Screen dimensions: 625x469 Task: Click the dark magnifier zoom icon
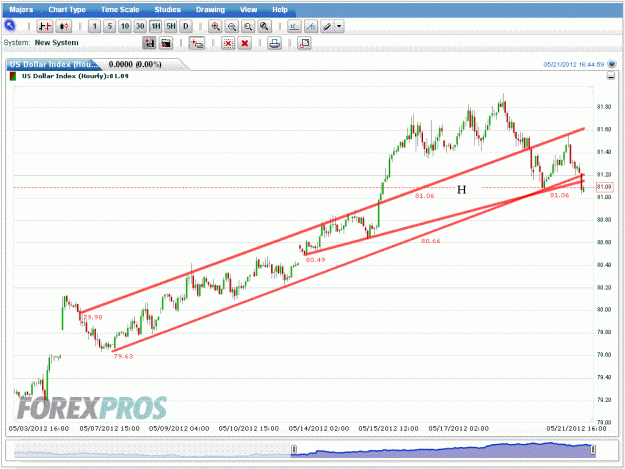point(264,27)
